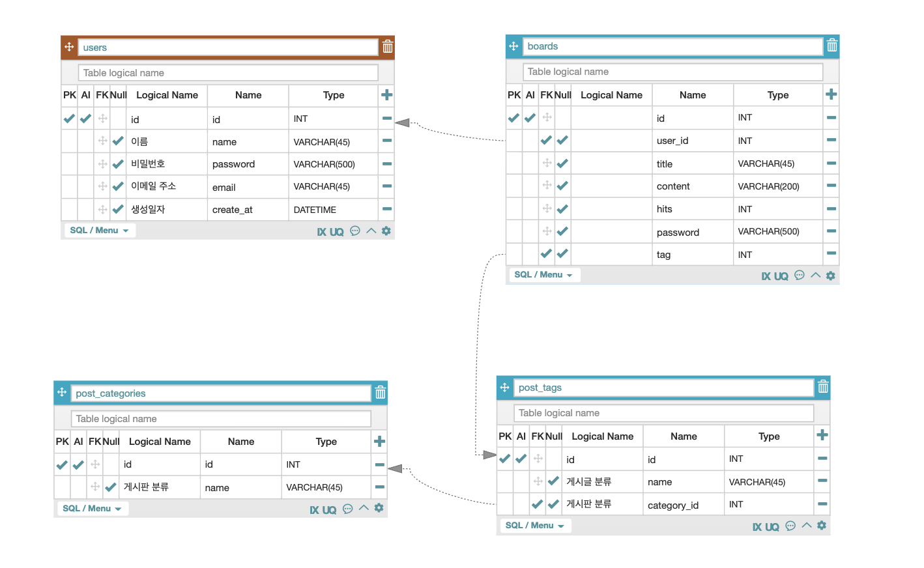The height and width of the screenshot is (568, 924).
Task: Click the users table title bar
Action: 227,47
